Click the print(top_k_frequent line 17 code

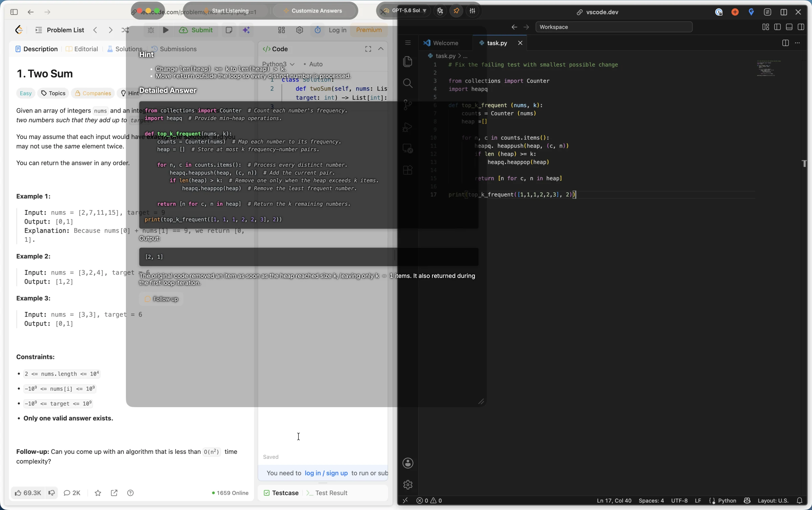(x=512, y=195)
